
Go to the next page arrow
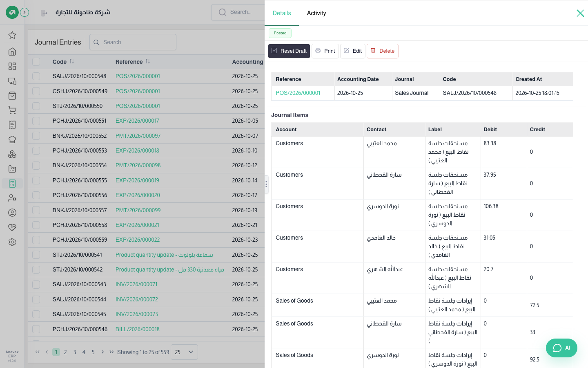(102, 352)
